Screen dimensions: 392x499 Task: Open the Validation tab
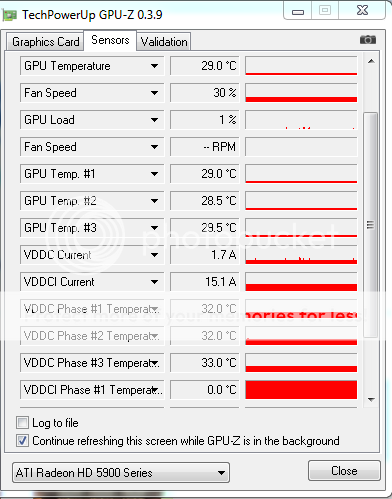click(x=164, y=42)
